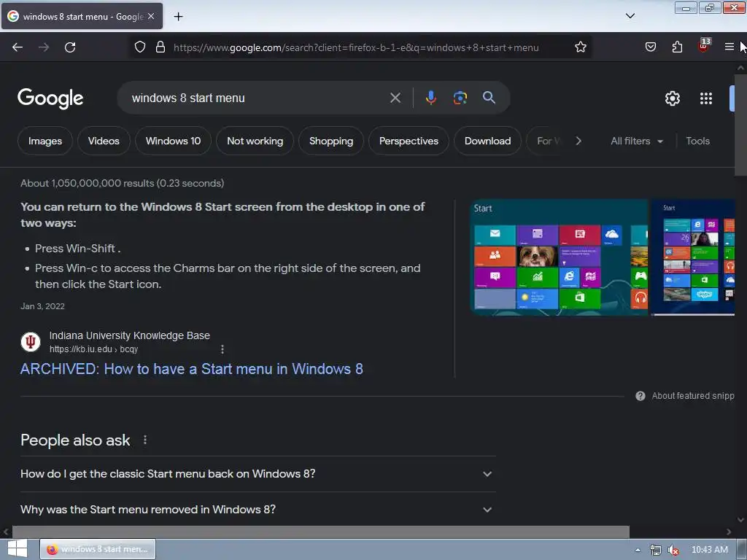Open the Firefox hamburger menu
The width and height of the screenshot is (747, 560).
point(729,47)
